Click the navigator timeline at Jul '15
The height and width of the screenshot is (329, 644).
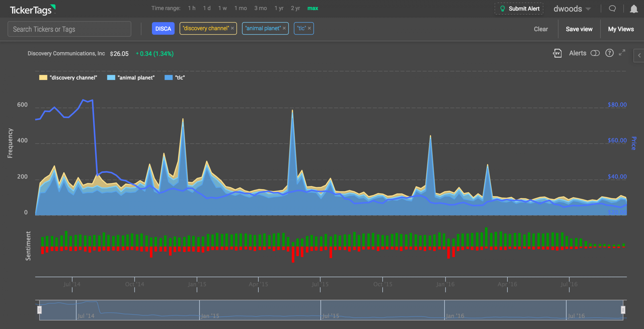(x=331, y=316)
